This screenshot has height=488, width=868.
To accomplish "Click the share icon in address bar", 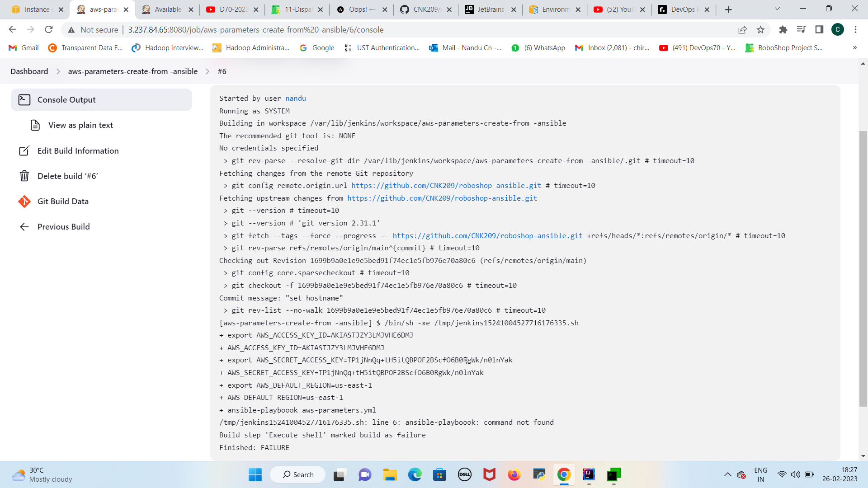I will coord(743,29).
